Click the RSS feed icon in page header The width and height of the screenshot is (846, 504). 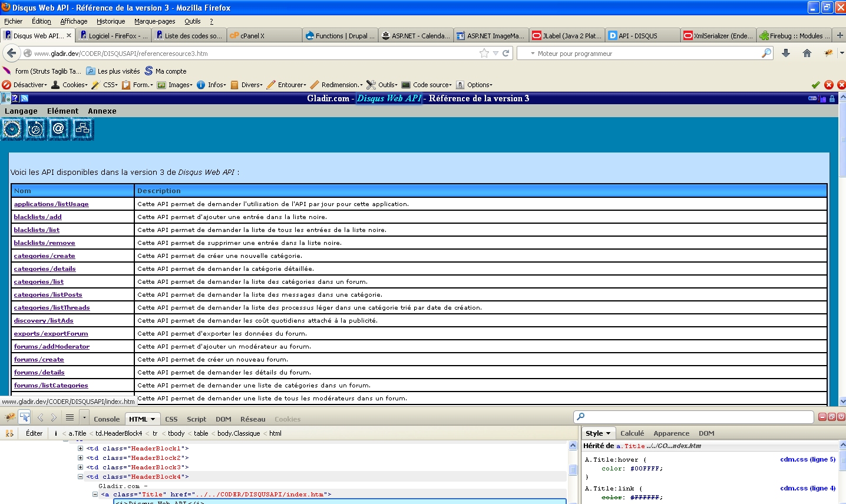pyautogui.click(x=25, y=98)
